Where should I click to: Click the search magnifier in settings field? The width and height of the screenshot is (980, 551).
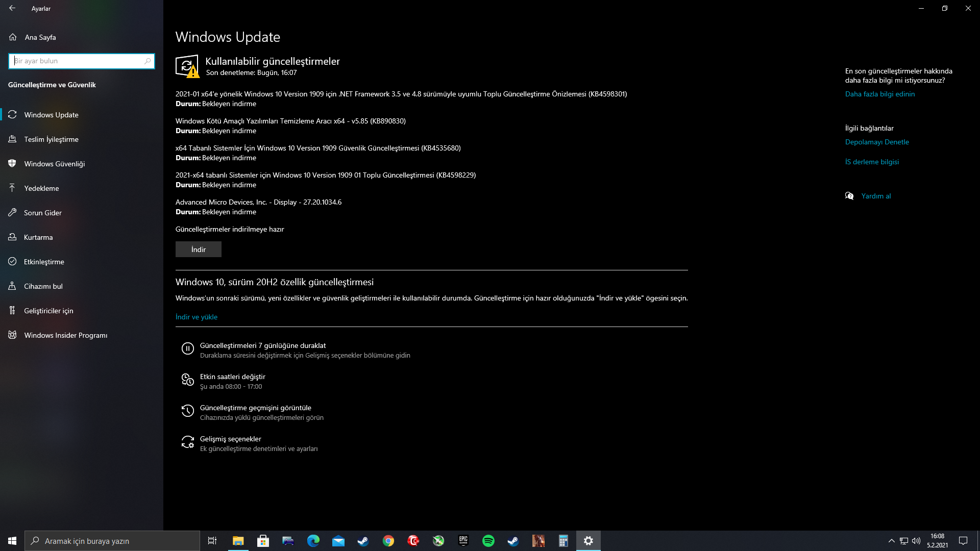click(148, 61)
